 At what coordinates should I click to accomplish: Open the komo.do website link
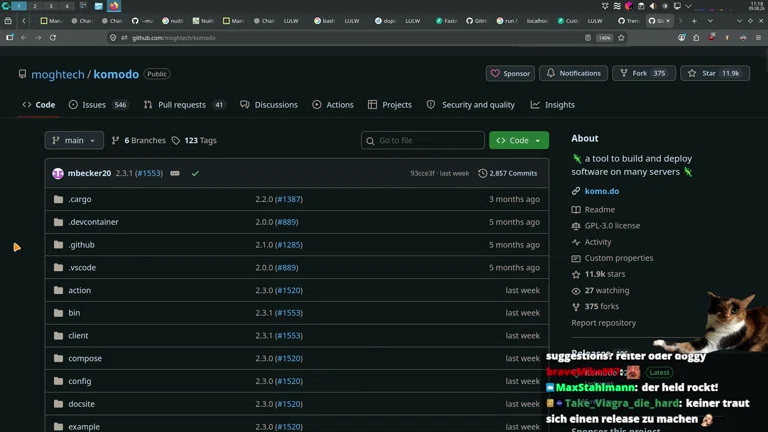(x=601, y=192)
